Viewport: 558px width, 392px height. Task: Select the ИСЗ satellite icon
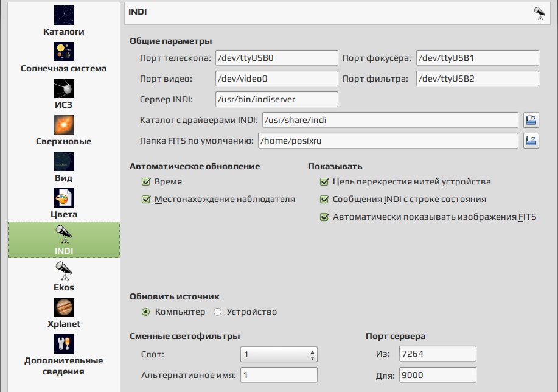[64, 88]
